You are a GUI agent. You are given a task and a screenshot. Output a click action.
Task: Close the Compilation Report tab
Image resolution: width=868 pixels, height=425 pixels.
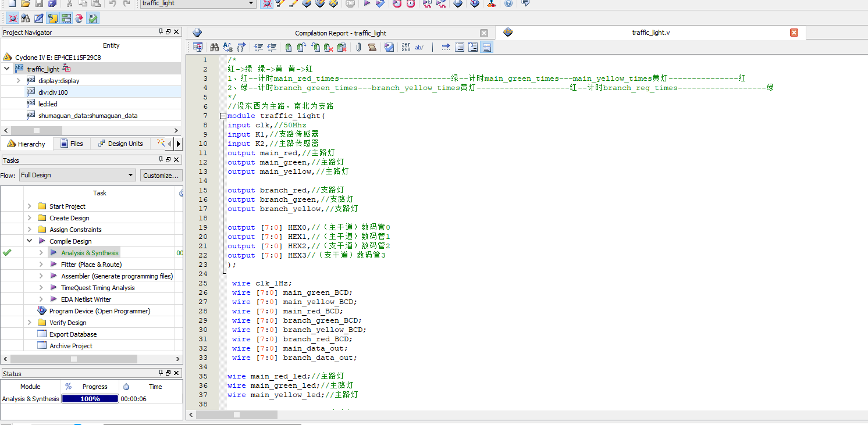point(484,33)
